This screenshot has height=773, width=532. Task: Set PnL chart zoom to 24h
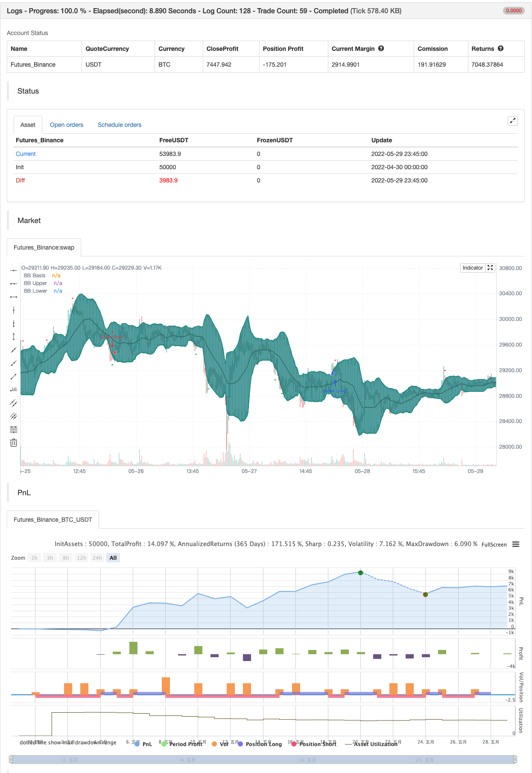click(x=97, y=558)
